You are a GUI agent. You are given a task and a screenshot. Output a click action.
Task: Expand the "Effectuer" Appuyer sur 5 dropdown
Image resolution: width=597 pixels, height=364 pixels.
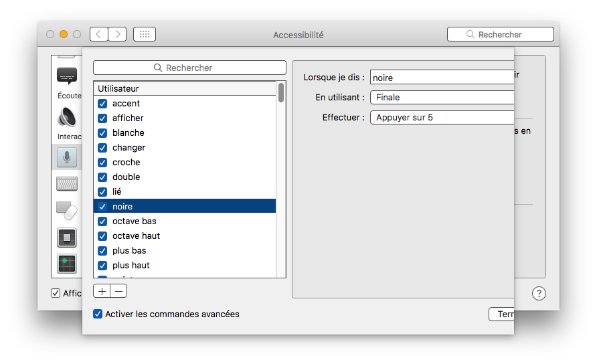tap(442, 117)
